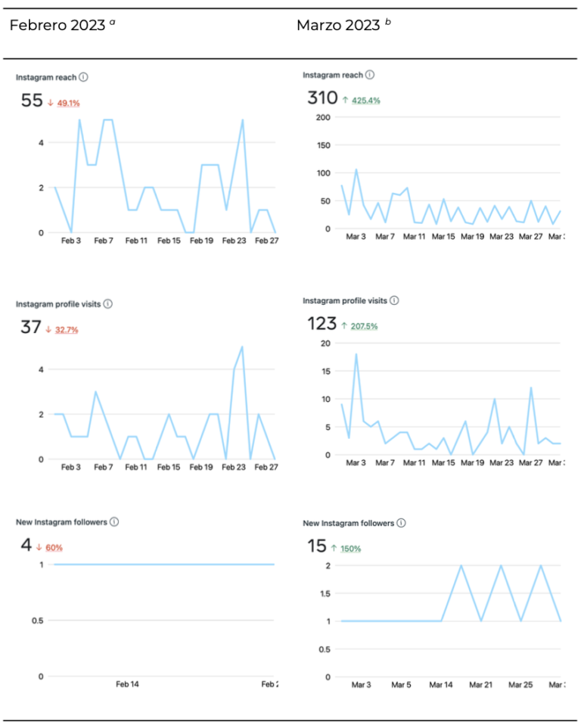Click the new followers total '4'
This screenshot has width=581, height=728.
tap(26, 545)
